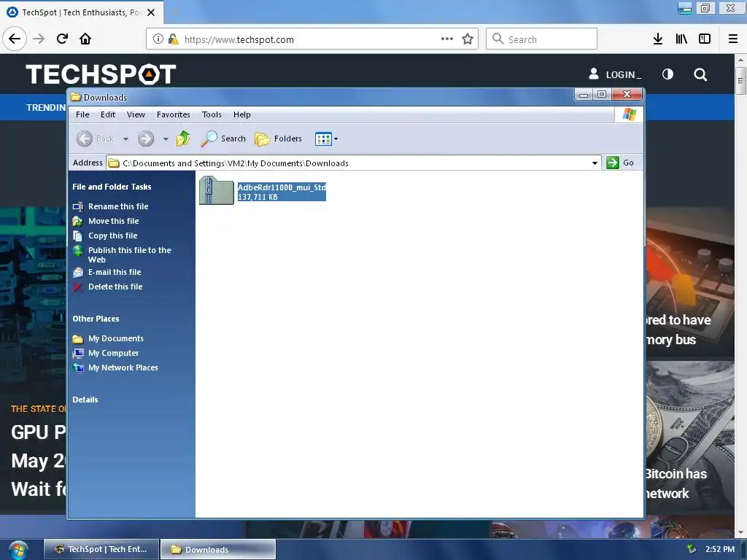Close the TechSpot browser tab

tap(151, 12)
